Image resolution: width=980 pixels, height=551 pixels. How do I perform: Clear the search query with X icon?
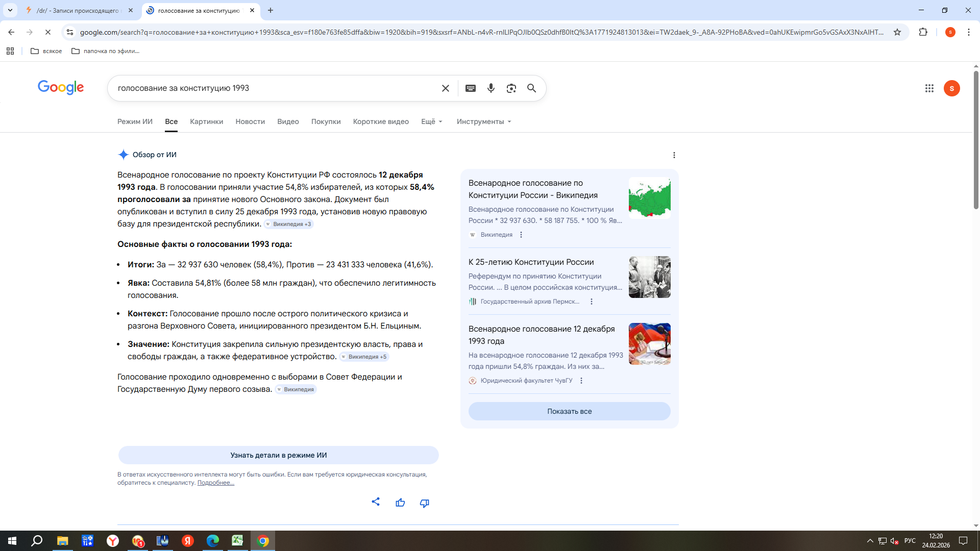coord(446,88)
